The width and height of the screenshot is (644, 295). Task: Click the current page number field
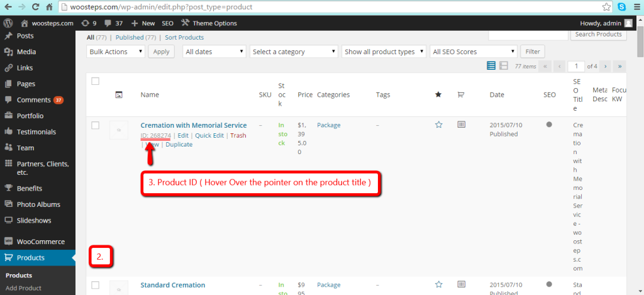coord(576,66)
